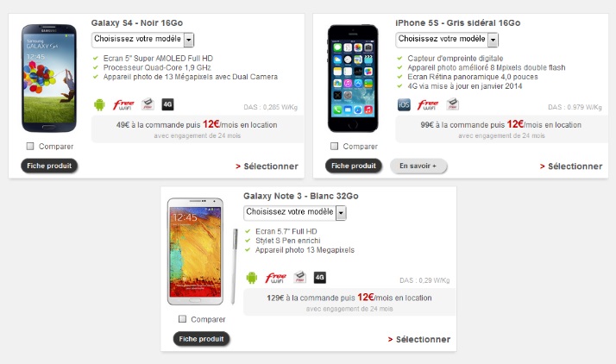This screenshot has width=616, height=364.
Task: Click the Freebox icon on Galaxy Note 3 card
Action: [x=300, y=277]
